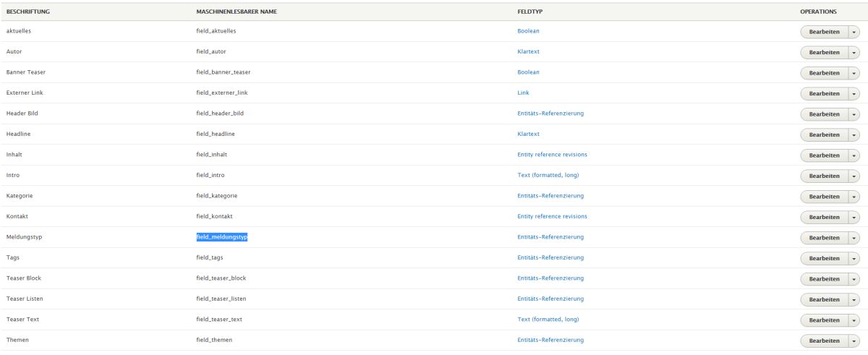Click the Banner Teaser label cell
Viewport: 868px width, 355px height.
coord(26,72)
